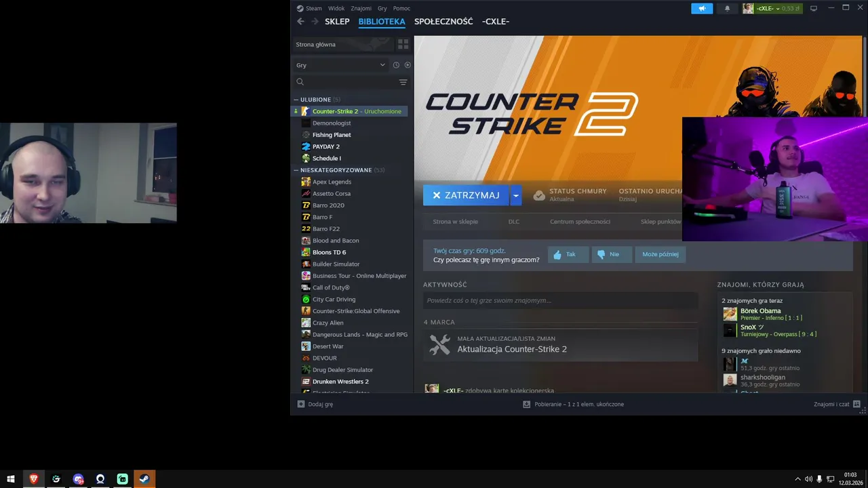The height and width of the screenshot is (488, 868).
Task: Show hidden tray icons chevron
Action: pos(797,479)
